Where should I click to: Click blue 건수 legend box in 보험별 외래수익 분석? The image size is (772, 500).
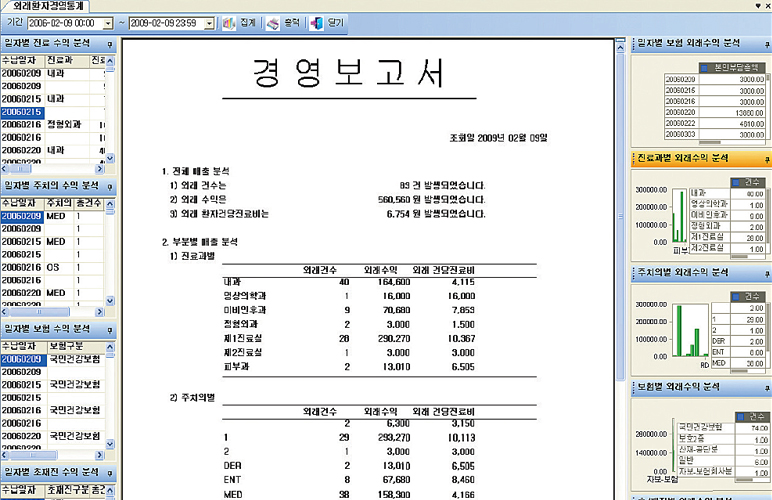(x=741, y=417)
